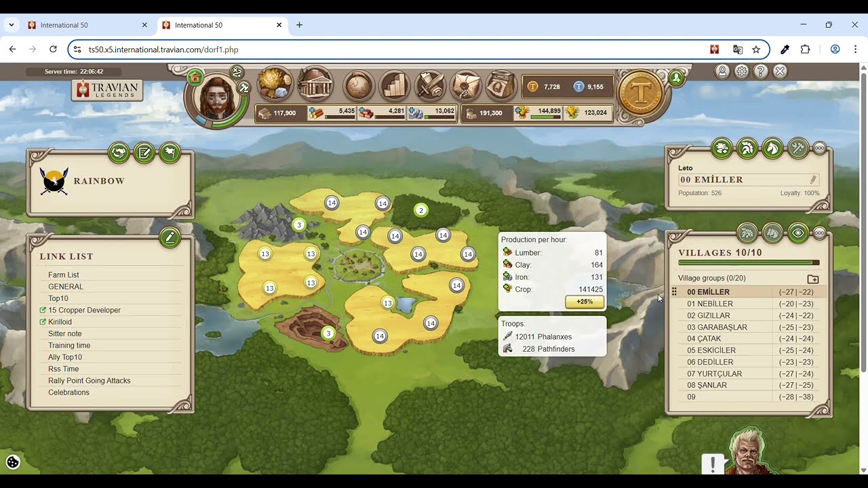The width and height of the screenshot is (868, 488).
Task: Expand the active village panel options
Action: click(819, 148)
